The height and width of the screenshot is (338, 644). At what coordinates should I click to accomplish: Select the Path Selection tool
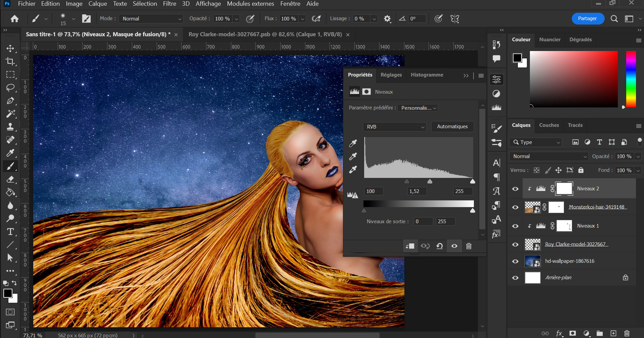[x=10, y=258]
